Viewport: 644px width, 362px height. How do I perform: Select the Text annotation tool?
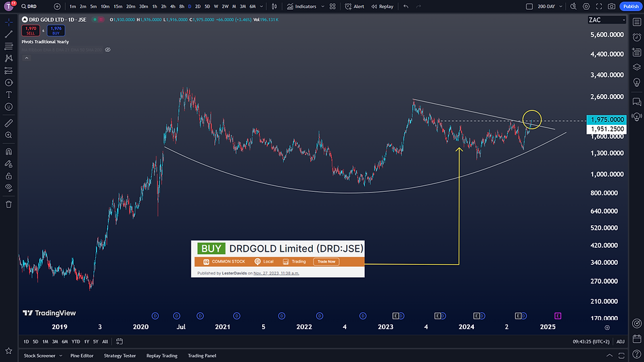(x=9, y=95)
